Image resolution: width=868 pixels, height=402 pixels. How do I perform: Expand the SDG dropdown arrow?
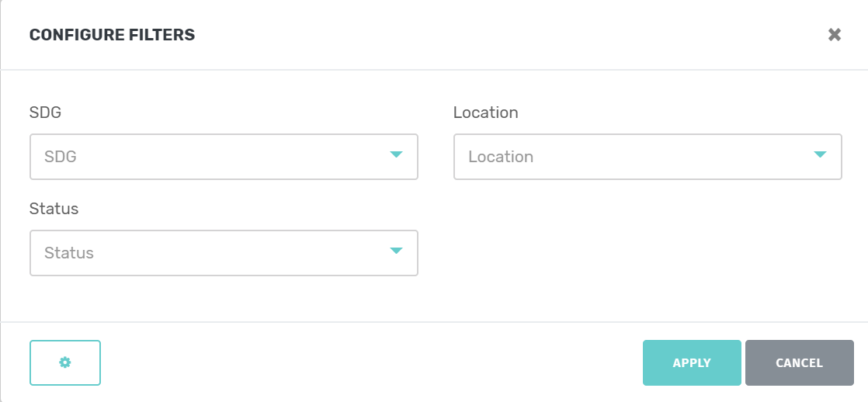point(396,154)
